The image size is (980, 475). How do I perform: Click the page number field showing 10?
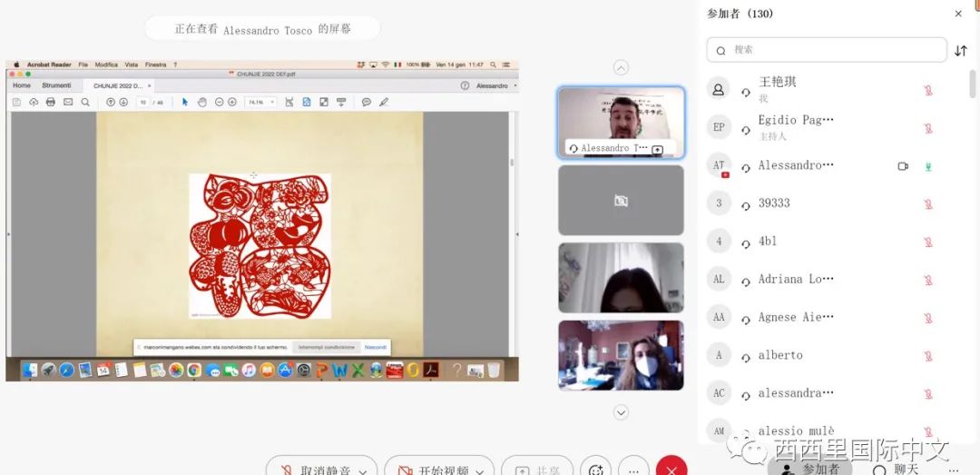(x=143, y=102)
